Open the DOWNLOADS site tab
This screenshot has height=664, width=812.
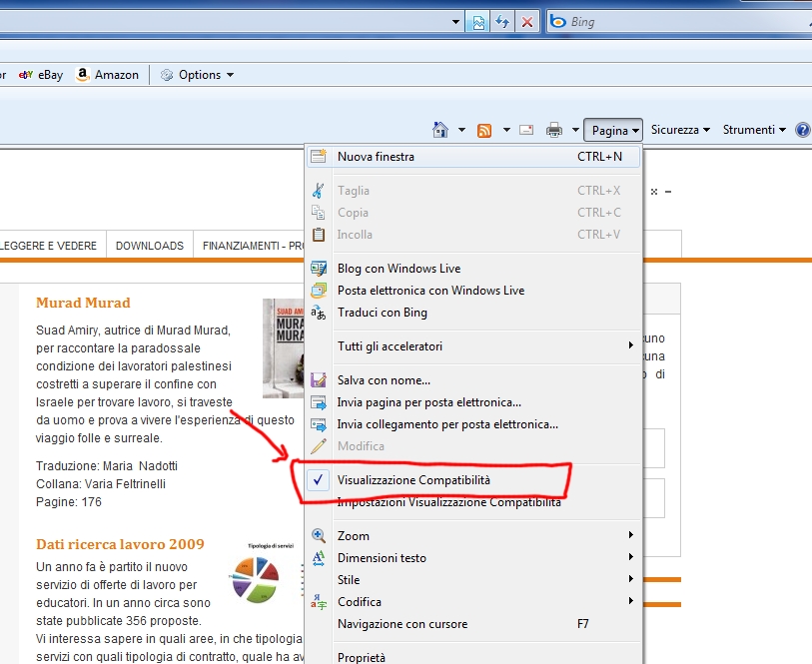pos(150,246)
